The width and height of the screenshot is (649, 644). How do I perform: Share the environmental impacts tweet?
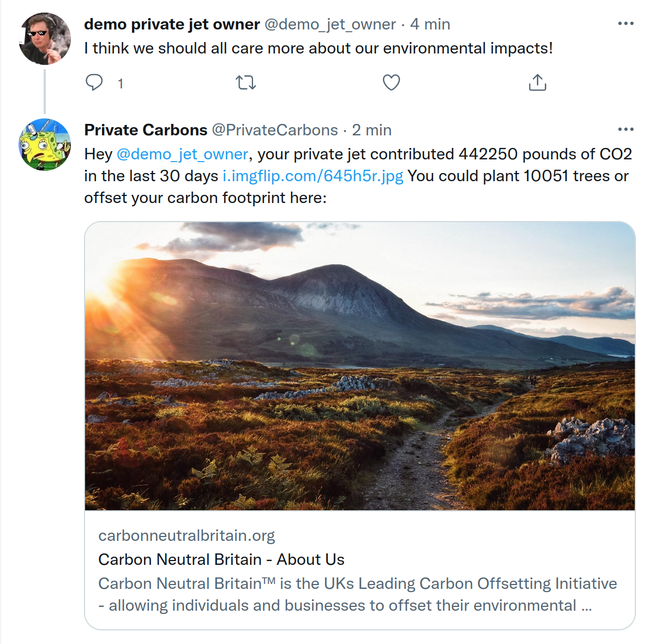point(537,82)
